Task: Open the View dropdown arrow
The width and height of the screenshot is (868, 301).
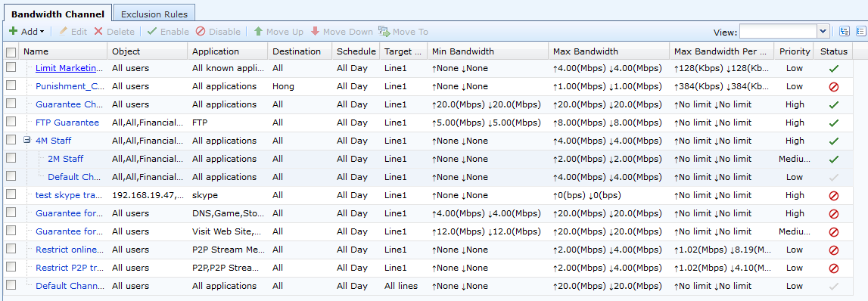Action: point(823,32)
